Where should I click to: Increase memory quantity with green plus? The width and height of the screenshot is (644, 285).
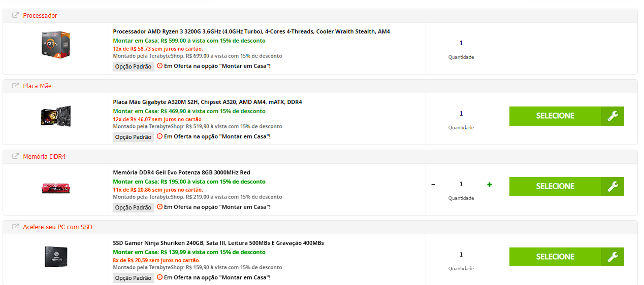(490, 185)
